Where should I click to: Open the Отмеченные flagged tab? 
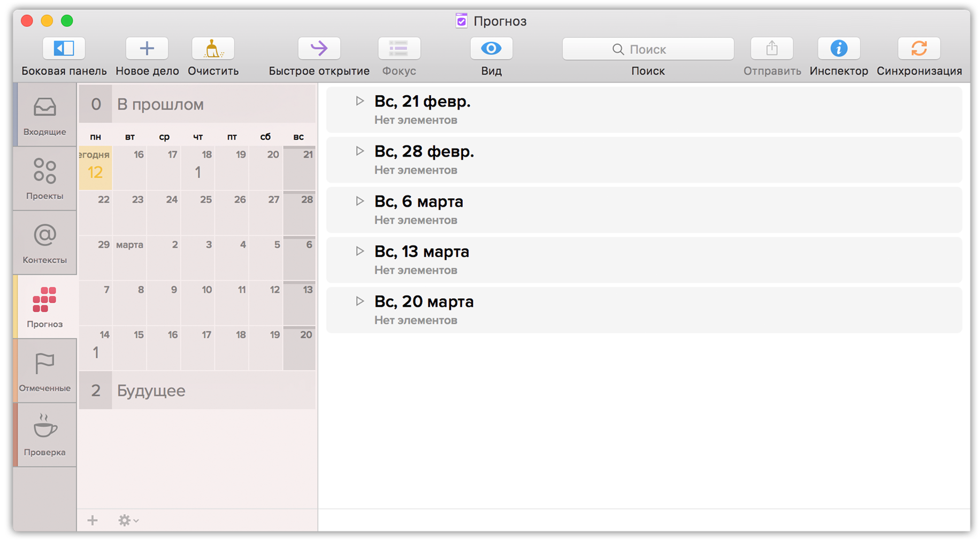click(x=45, y=372)
